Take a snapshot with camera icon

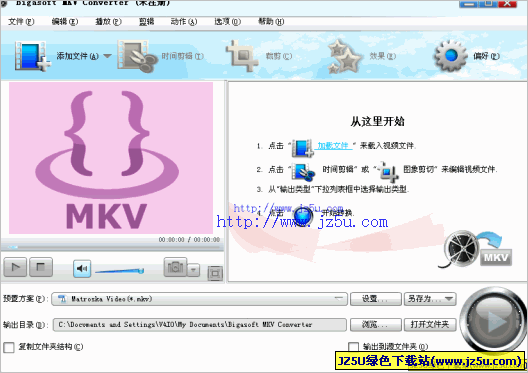pos(175,267)
